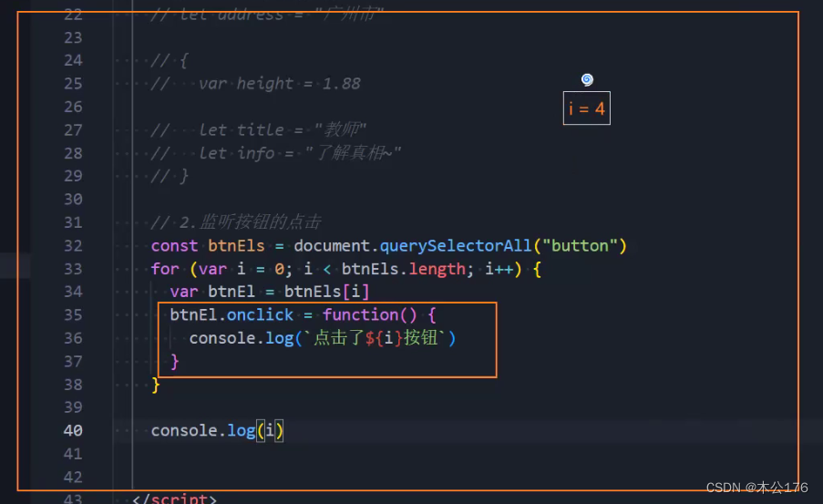Click the template string '点击了${i}按钮'
This screenshot has height=504, width=823.
pos(375,338)
